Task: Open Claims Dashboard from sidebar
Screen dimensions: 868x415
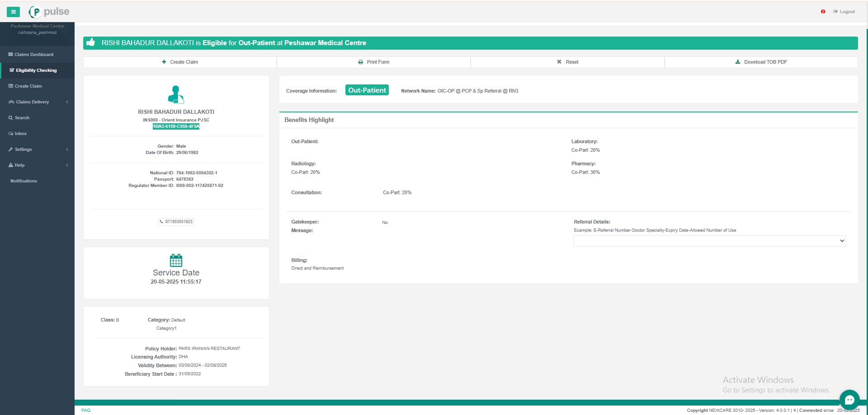Action: click(33, 55)
